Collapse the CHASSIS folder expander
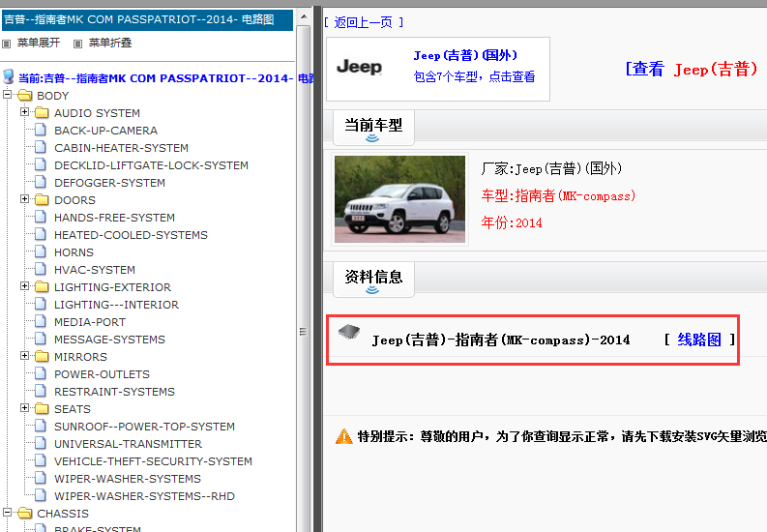This screenshot has height=532, width=767. (x=8, y=513)
